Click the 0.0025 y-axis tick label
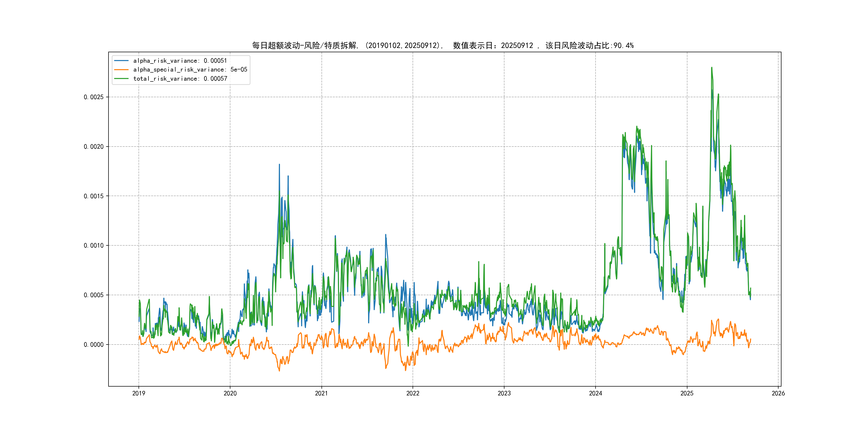This screenshot has width=868, height=434. 93,97
